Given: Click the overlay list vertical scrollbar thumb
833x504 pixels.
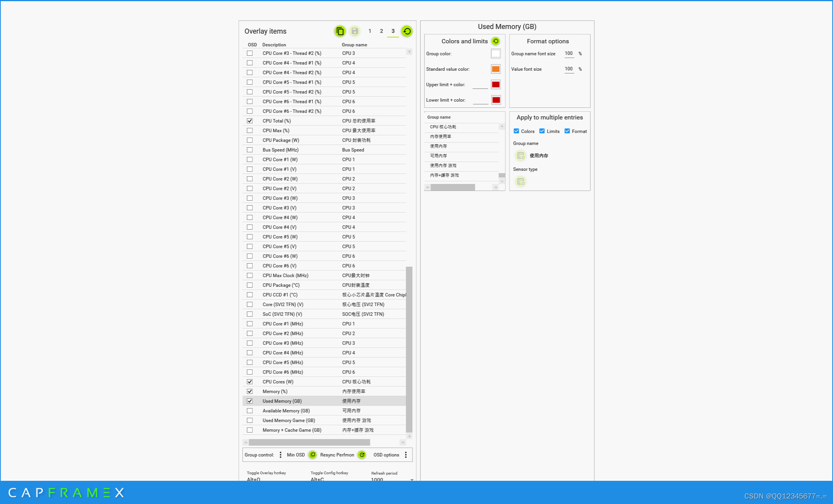Looking at the screenshot, I should coord(409,349).
